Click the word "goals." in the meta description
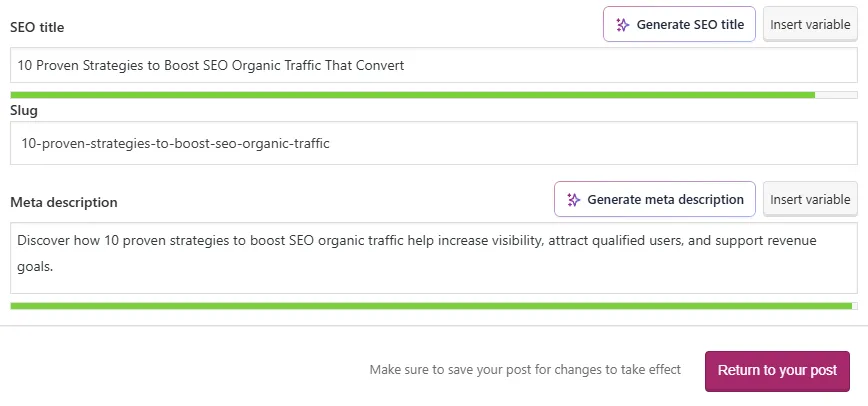Image resolution: width=868 pixels, height=406 pixels. tap(36, 267)
